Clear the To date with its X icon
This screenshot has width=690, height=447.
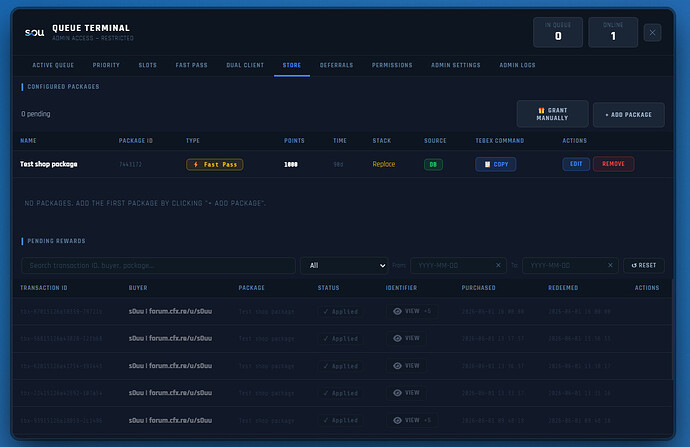pyautogui.click(x=610, y=265)
